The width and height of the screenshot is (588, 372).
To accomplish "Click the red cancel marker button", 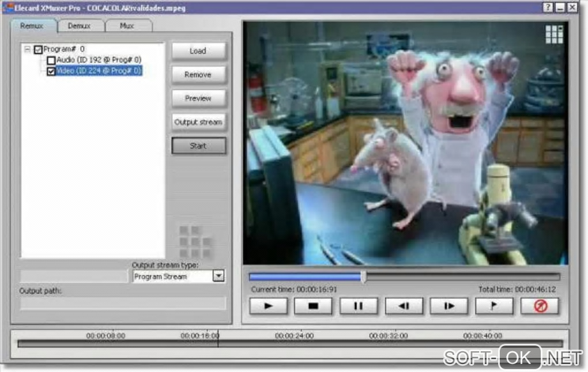I will pyautogui.click(x=540, y=306).
